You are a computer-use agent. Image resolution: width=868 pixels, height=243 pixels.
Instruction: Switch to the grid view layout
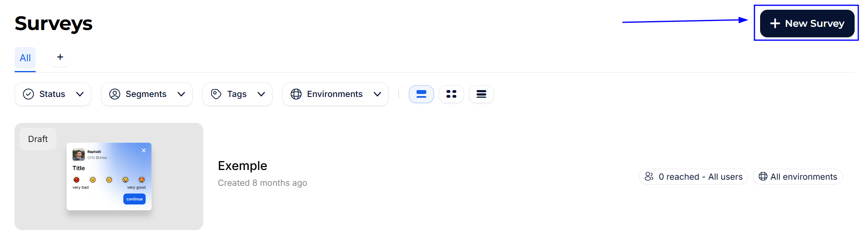(x=451, y=94)
